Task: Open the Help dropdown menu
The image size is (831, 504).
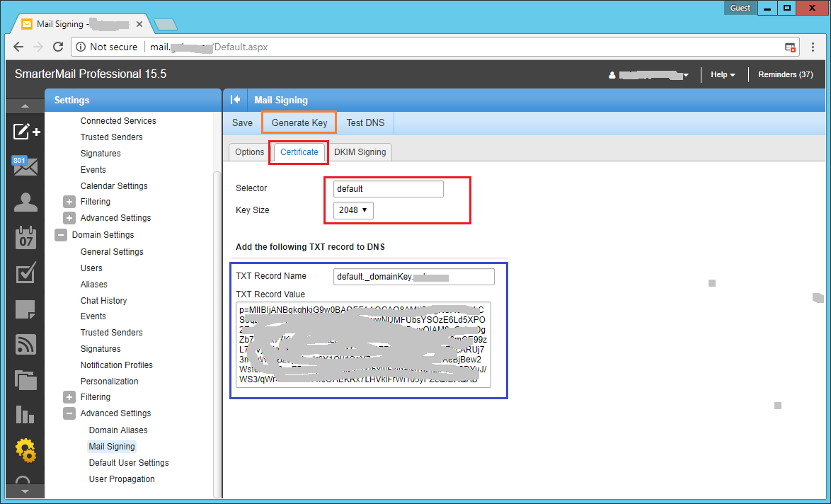Action: (x=723, y=75)
